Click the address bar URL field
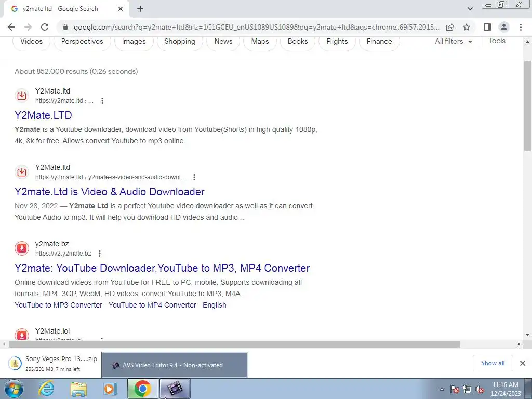This screenshot has width=532, height=399. [256, 27]
